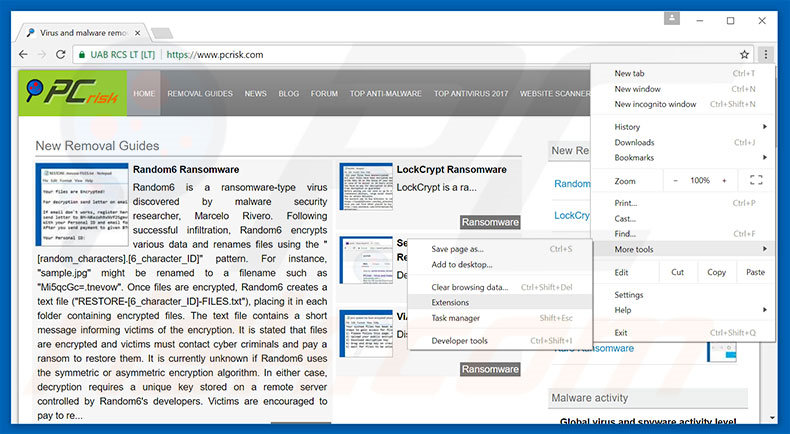Click sidebar Random link
This screenshot has height=434, width=790.
pos(572,183)
